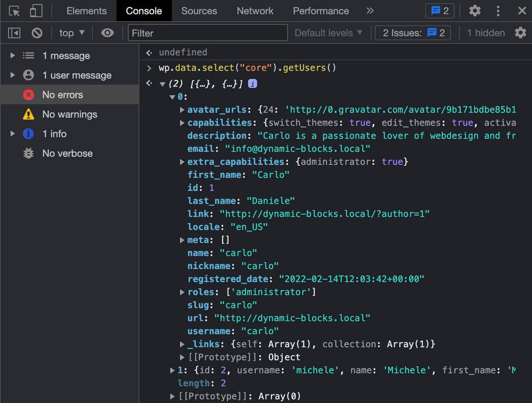The image size is (532, 403).
Task: Click the blue info badge beside array
Action: pos(253,84)
